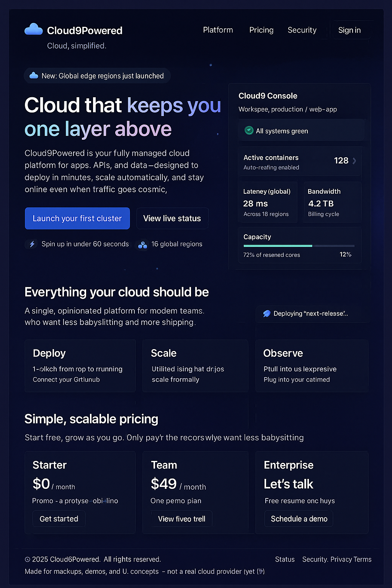Screen dimensions: 392x588
Task: Click the Sign in button
Action: (350, 30)
